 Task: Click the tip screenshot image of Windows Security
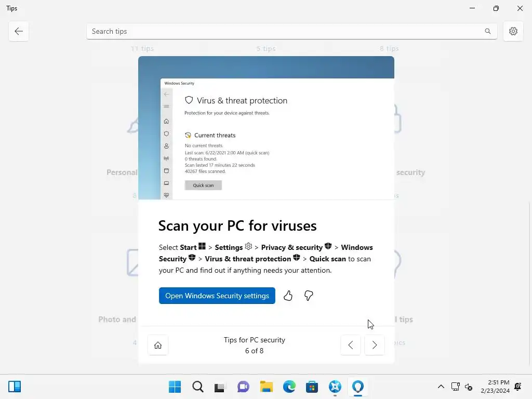266,128
